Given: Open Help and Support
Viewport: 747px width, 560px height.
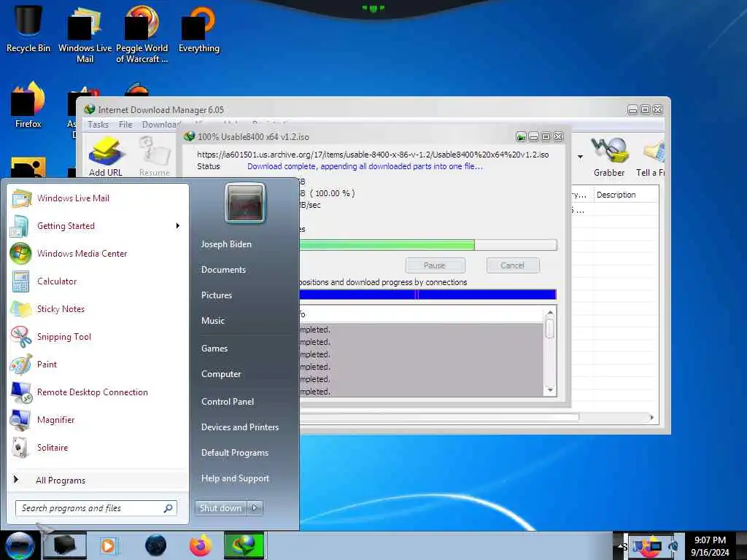Looking at the screenshot, I should (235, 478).
